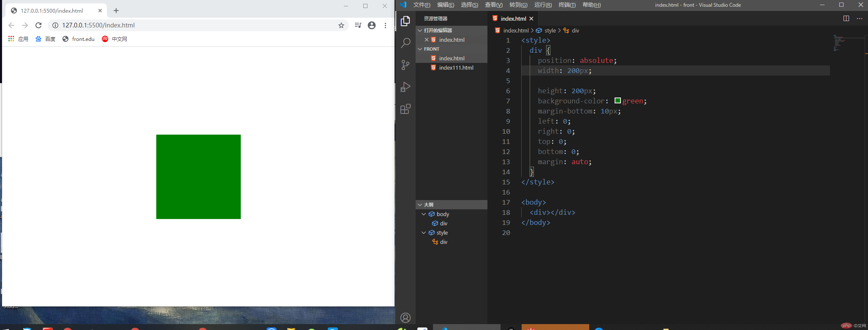The height and width of the screenshot is (330, 868).
Task: Select index.html in the FRONT folder
Action: tap(452, 58)
